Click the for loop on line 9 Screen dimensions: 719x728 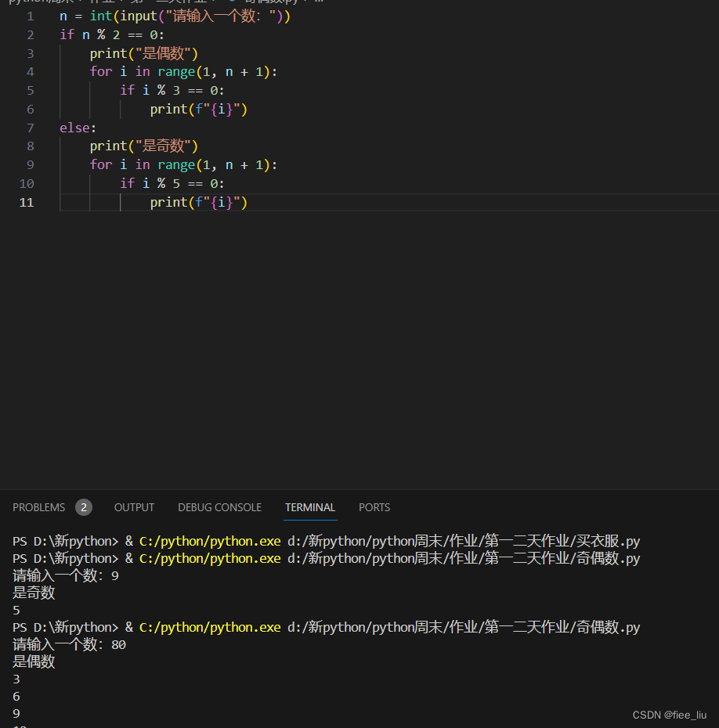coord(183,165)
